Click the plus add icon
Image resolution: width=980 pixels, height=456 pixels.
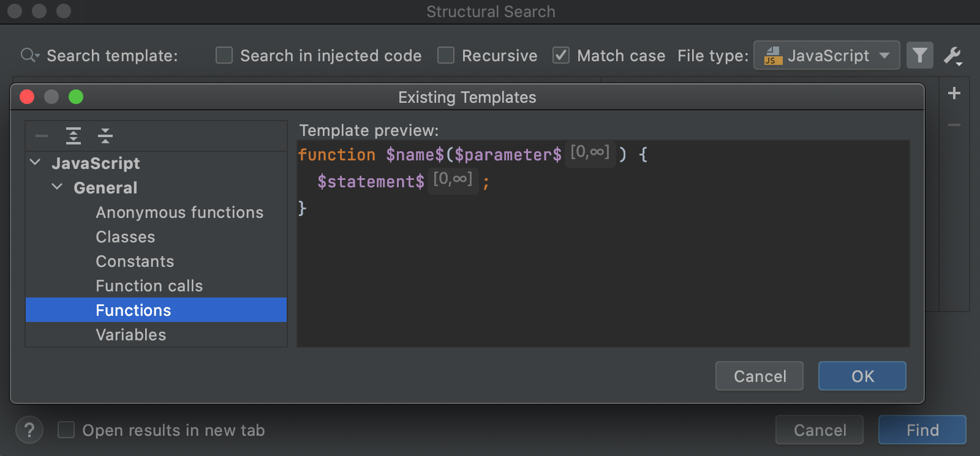tap(954, 93)
